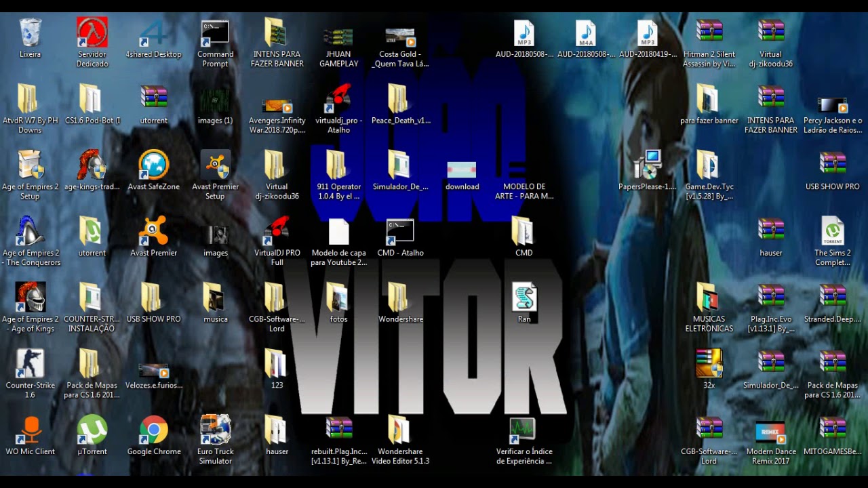
Task: Open the 4shared Desktop shortcut
Action: click(x=153, y=32)
